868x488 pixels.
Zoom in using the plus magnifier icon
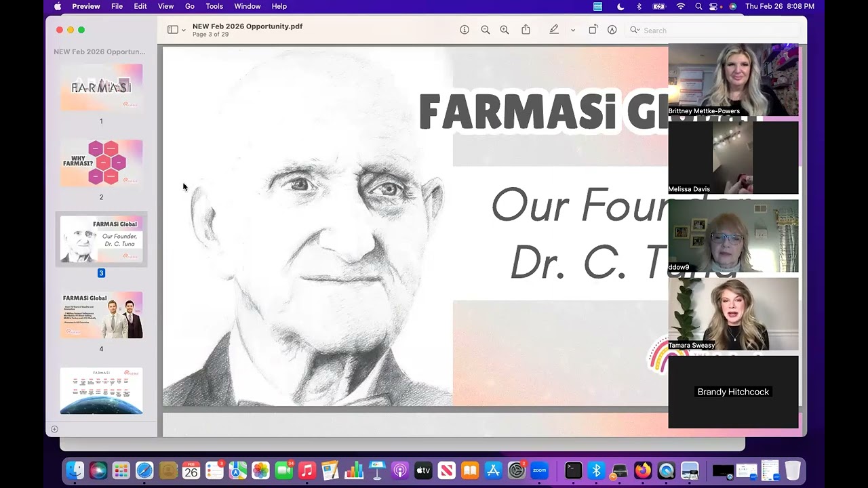[505, 30]
